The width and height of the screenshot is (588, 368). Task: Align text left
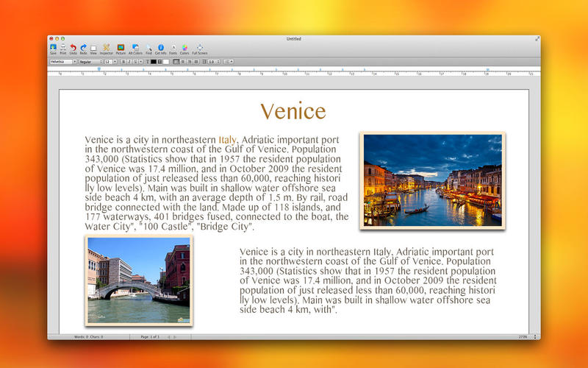point(176,62)
